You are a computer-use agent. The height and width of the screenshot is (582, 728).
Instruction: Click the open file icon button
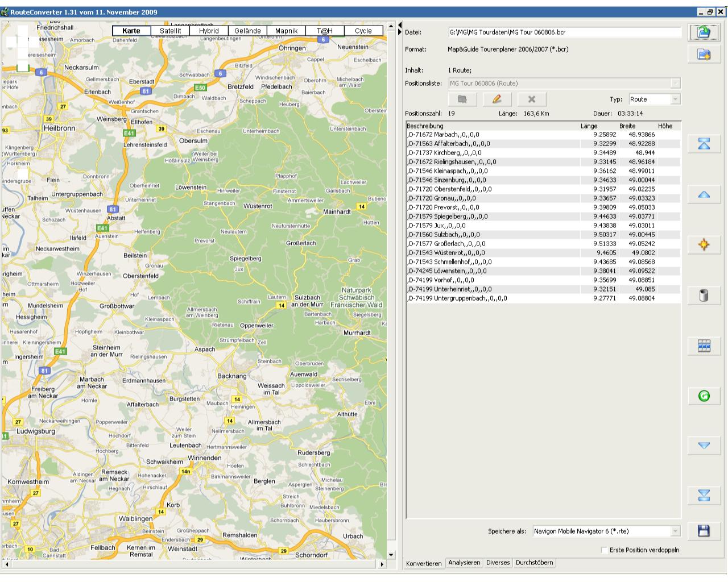pos(704,32)
